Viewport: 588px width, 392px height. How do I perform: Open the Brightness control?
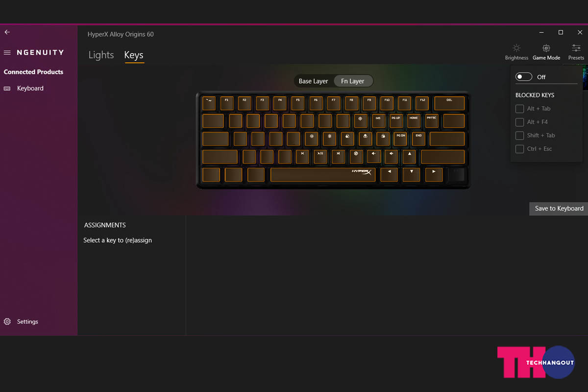[x=516, y=52]
